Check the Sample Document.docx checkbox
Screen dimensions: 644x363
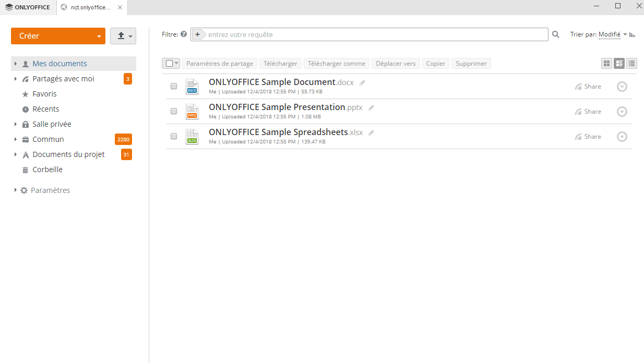coord(174,87)
